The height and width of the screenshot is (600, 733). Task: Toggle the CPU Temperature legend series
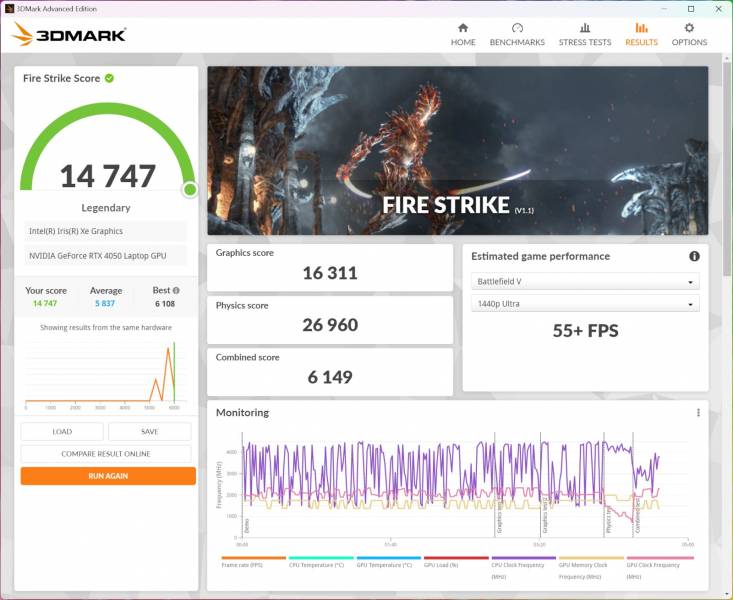click(x=321, y=562)
